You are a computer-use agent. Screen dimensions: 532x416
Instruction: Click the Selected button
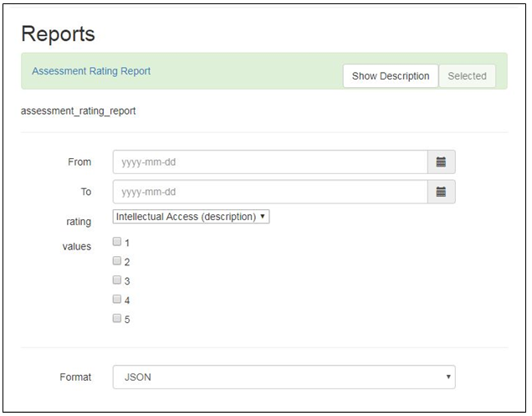click(468, 75)
